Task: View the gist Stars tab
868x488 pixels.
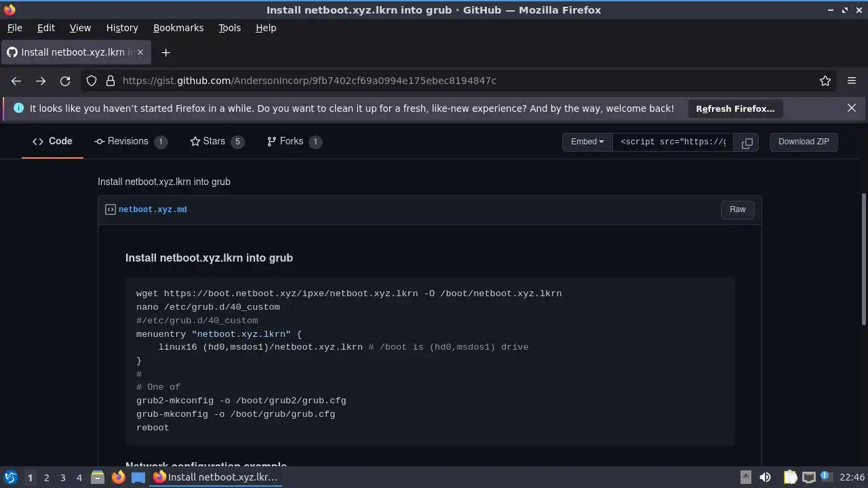Action: pyautogui.click(x=217, y=141)
